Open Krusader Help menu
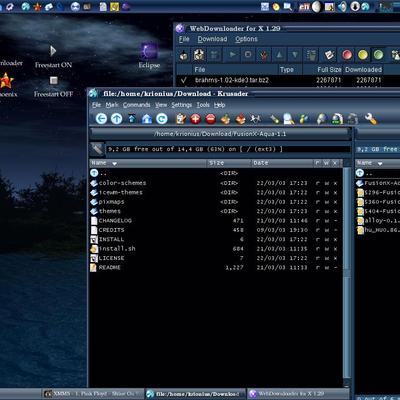The image size is (400, 400). click(220, 105)
